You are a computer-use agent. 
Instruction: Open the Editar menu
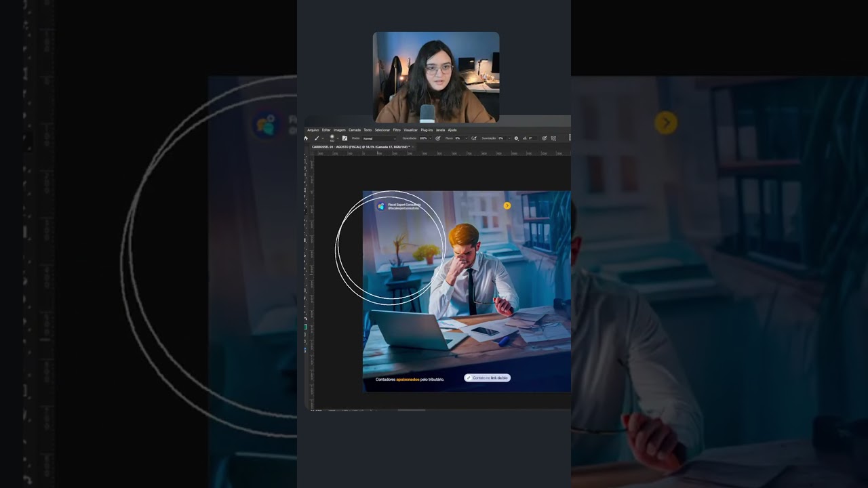click(326, 129)
